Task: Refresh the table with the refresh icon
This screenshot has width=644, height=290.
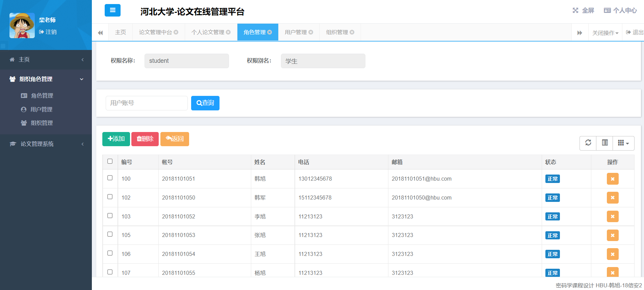Action: [x=588, y=143]
